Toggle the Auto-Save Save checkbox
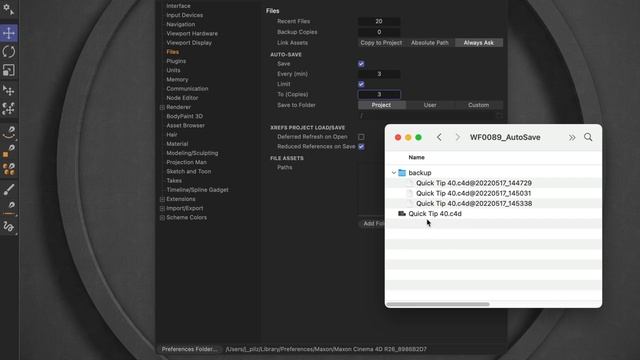This screenshot has height=360, width=640. coord(361,64)
